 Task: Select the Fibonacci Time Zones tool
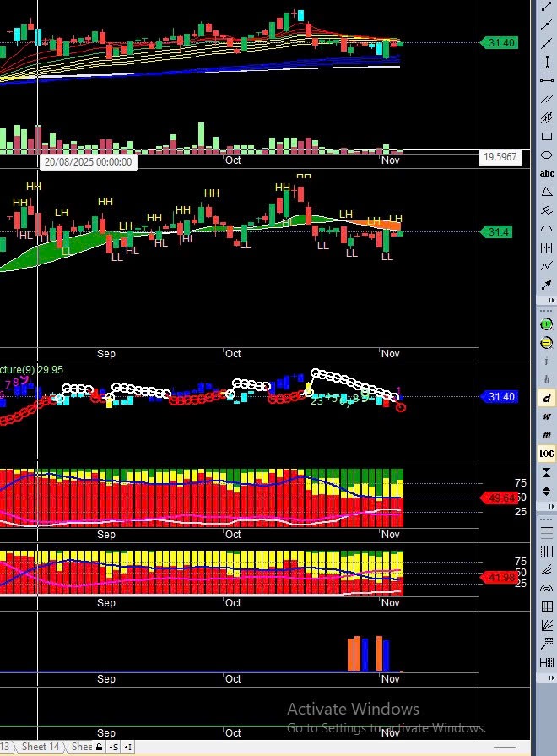[546, 551]
